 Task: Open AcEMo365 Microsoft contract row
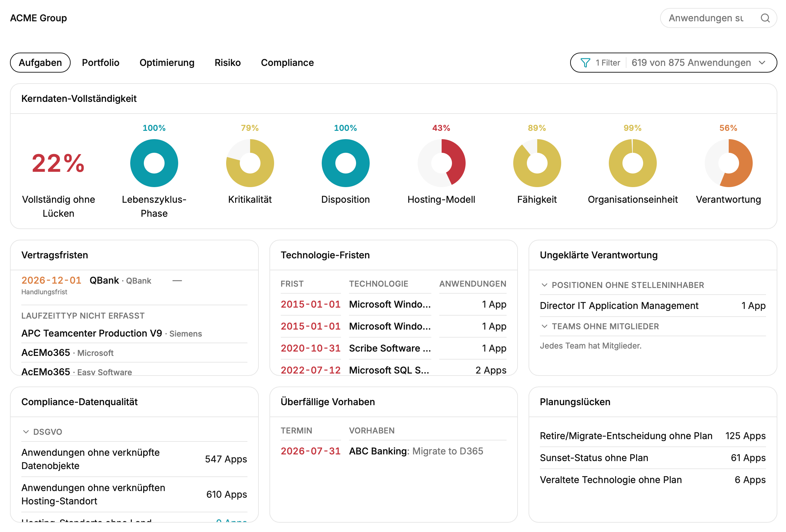coord(134,353)
